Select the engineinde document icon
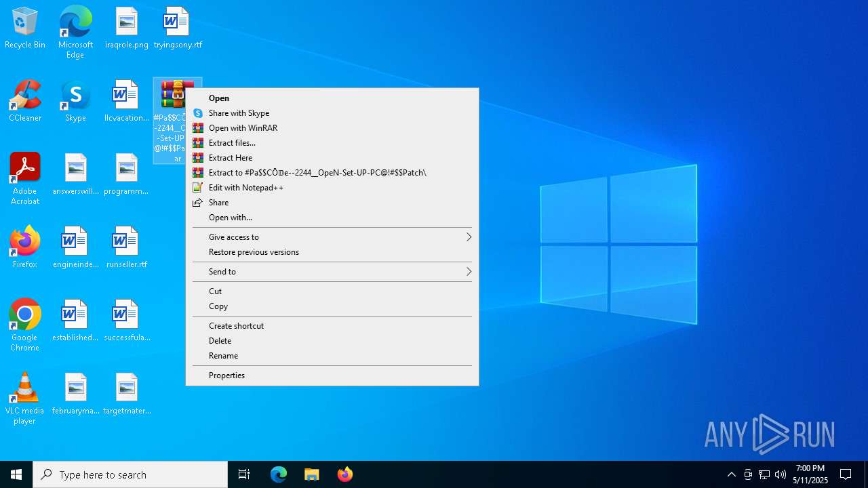The height and width of the screenshot is (488, 868). pos(75,248)
